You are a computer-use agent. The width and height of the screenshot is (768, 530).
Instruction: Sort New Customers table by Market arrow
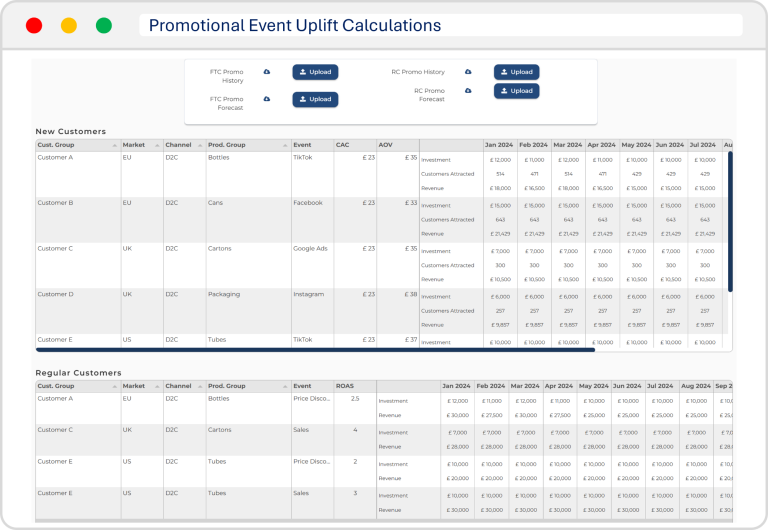tap(157, 146)
